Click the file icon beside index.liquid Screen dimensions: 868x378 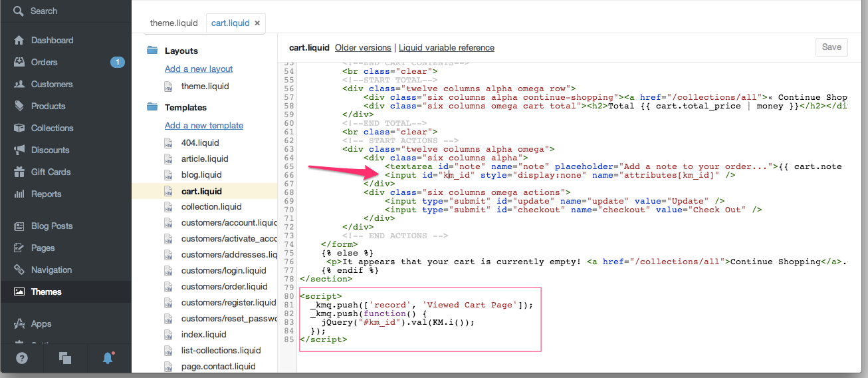(x=168, y=335)
